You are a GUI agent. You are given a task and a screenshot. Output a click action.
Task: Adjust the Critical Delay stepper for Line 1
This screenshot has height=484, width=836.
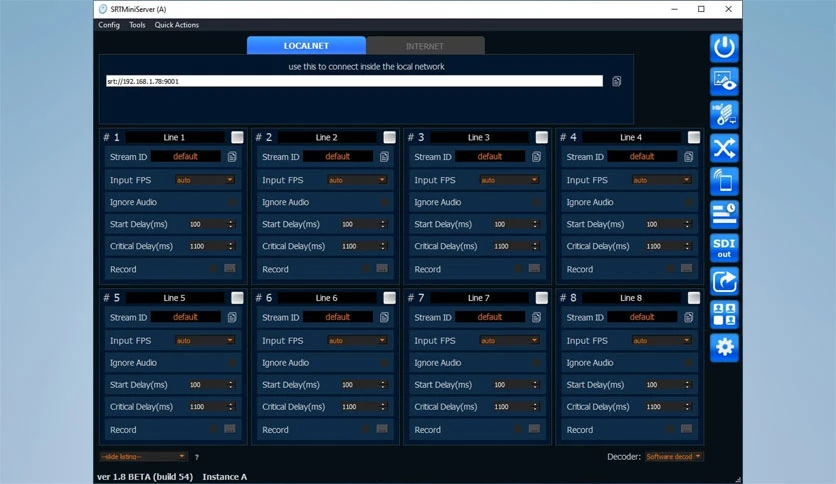click(231, 246)
